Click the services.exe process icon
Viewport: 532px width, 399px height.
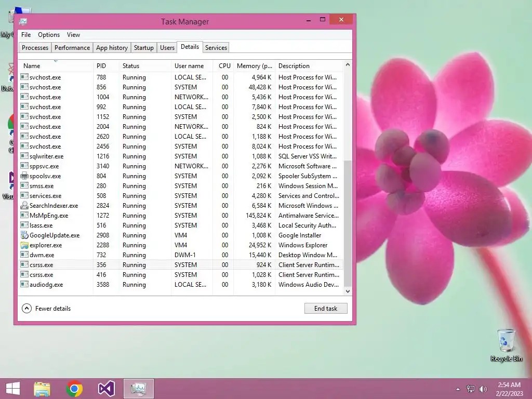(x=24, y=196)
